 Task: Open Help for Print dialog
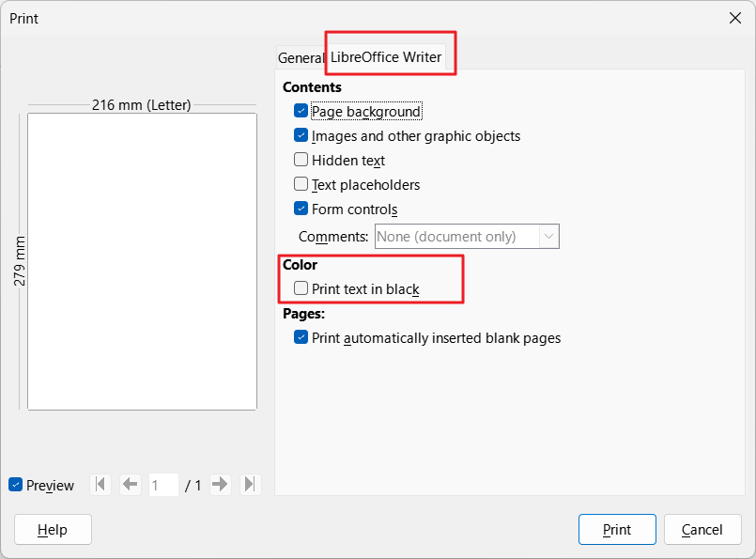pyautogui.click(x=53, y=530)
